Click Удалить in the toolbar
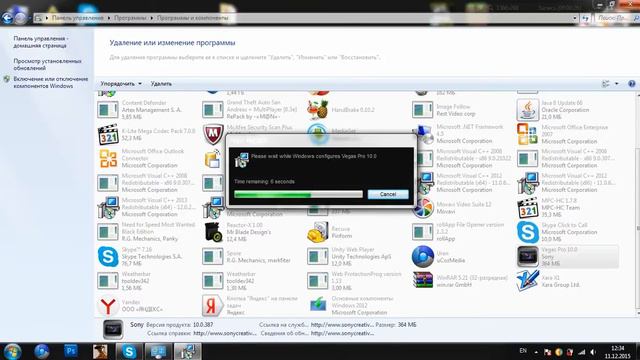Viewport: 640px width, 360px height. click(x=161, y=84)
